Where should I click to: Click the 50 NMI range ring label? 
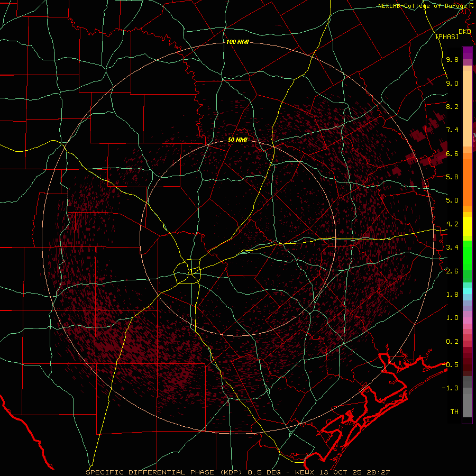237,140
